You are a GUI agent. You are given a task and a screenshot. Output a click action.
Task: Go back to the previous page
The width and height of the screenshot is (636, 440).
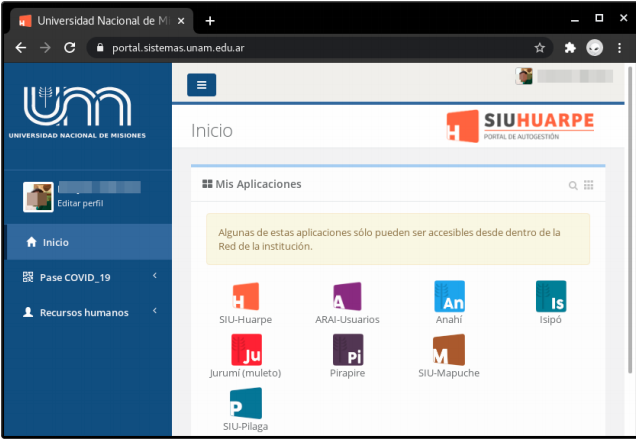tap(21, 48)
